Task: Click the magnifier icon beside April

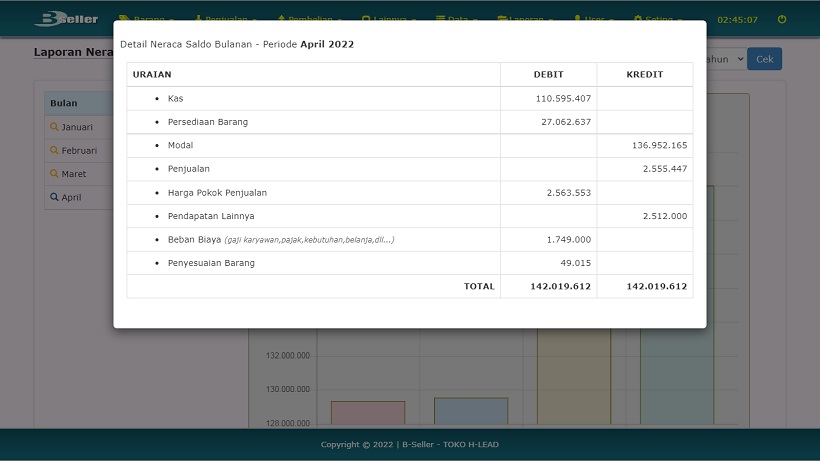Action: click(x=55, y=197)
